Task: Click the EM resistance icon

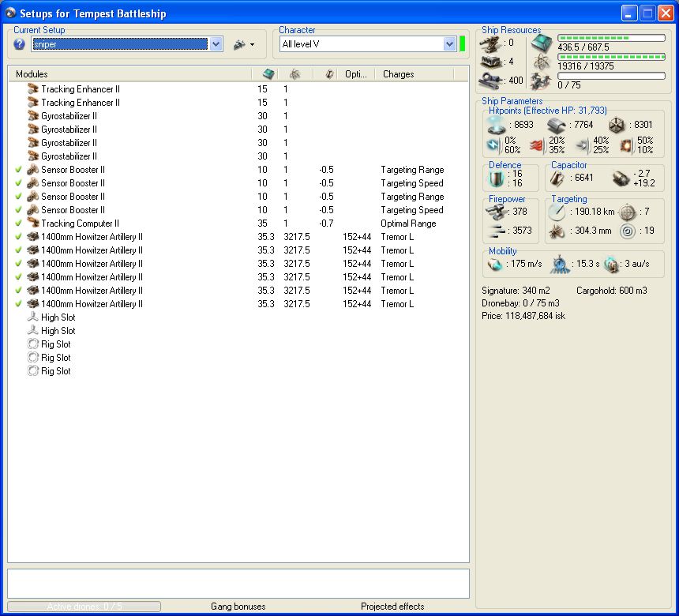Action: [493, 145]
